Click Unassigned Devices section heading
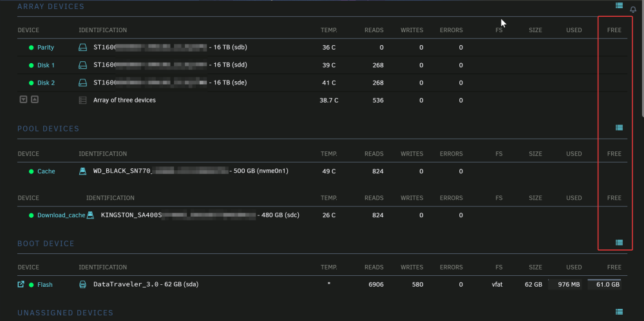The width and height of the screenshot is (644, 321). coord(65,313)
